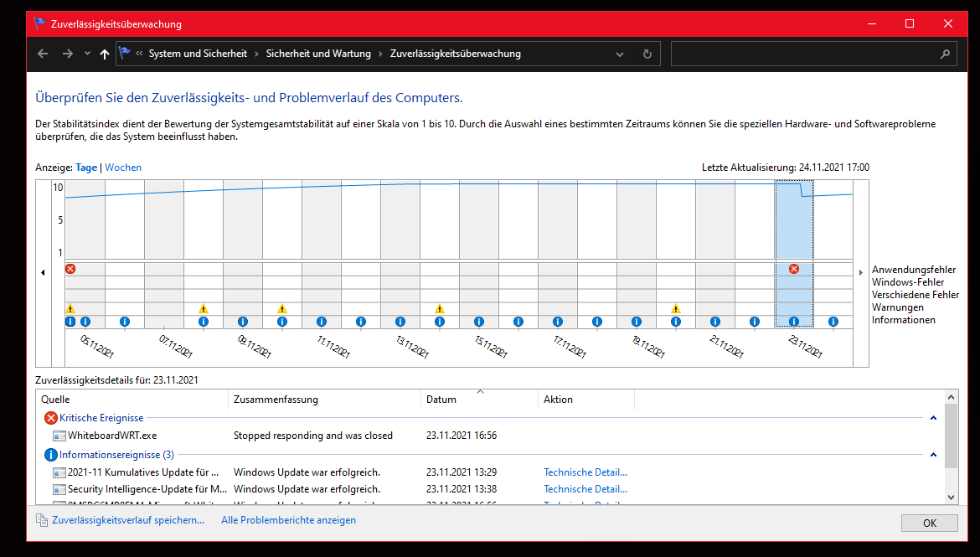Click the info icon for 18.11.2021
The width and height of the screenshot is (980, 557).
(x=597, y=322)
